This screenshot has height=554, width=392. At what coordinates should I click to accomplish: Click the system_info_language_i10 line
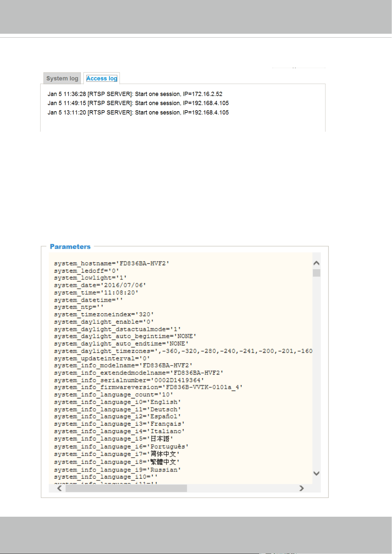(106, 477)
